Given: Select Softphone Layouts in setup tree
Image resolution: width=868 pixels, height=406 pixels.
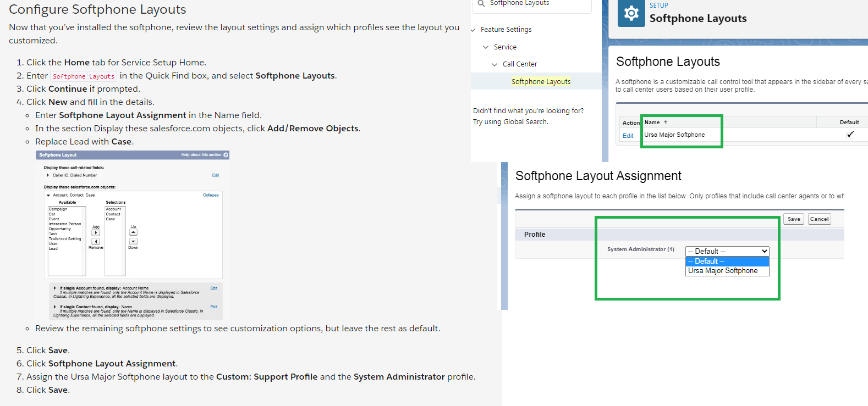Looking at the screenshot, I should [541, 81].
